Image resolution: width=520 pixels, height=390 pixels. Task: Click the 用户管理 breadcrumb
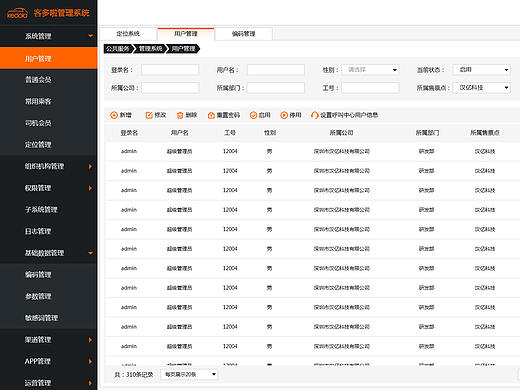(183, 49)
